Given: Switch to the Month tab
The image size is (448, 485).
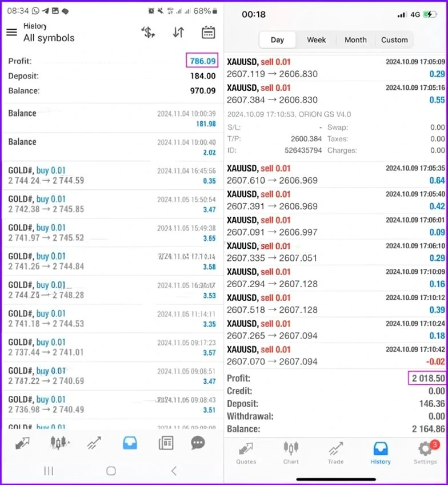Looking at the screenshot, I should tap(355, 40).
